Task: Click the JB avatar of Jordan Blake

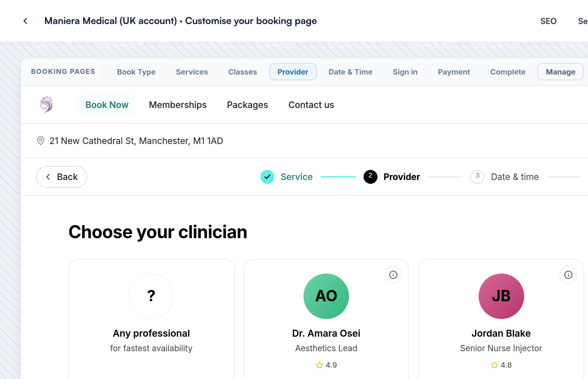Action: pos(501,296)
